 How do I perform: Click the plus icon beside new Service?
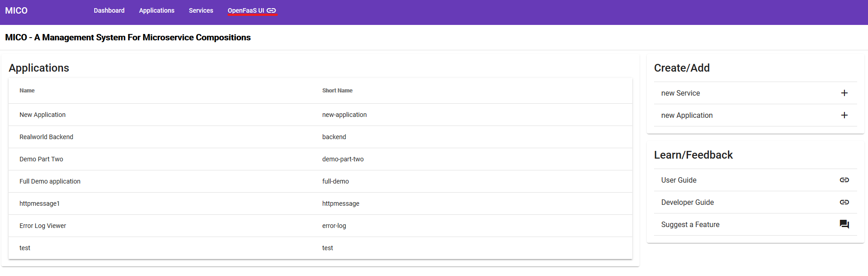(x=844, y=93)
